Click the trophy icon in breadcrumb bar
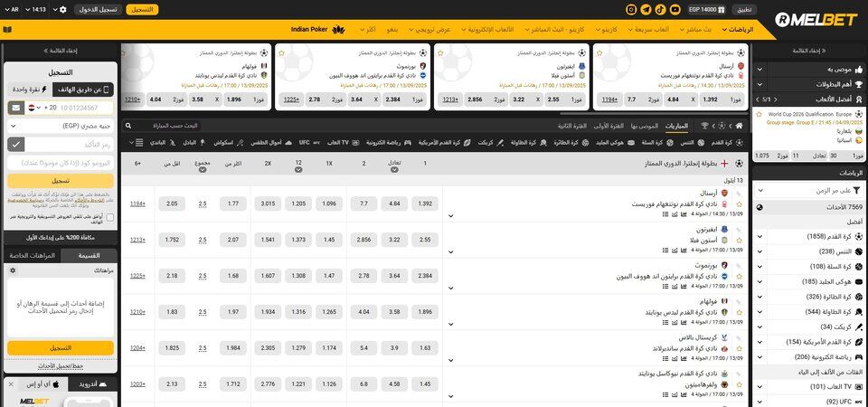The height and width of the screenshot is (407, 868). point(704,126)
